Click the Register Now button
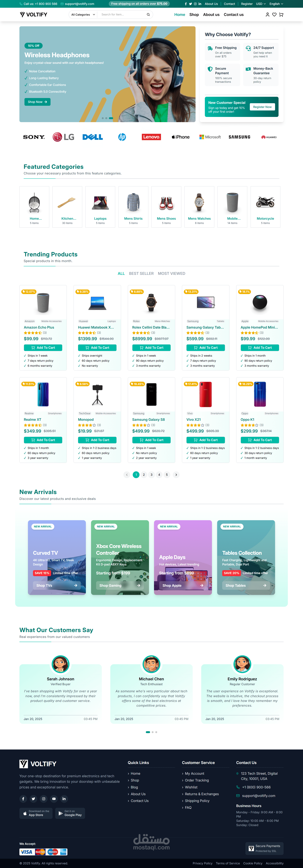Screen dimensions: 303x868 tap(262, 107)
